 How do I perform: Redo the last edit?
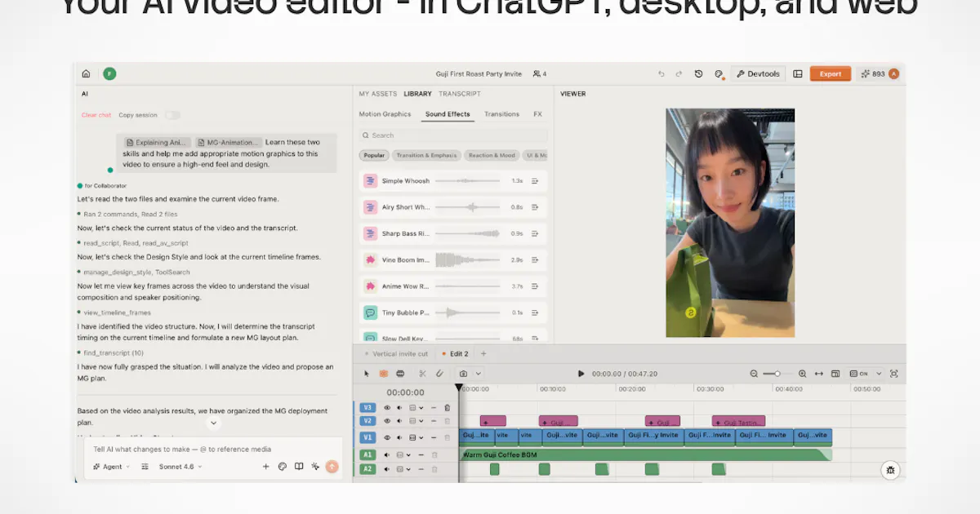679,73
